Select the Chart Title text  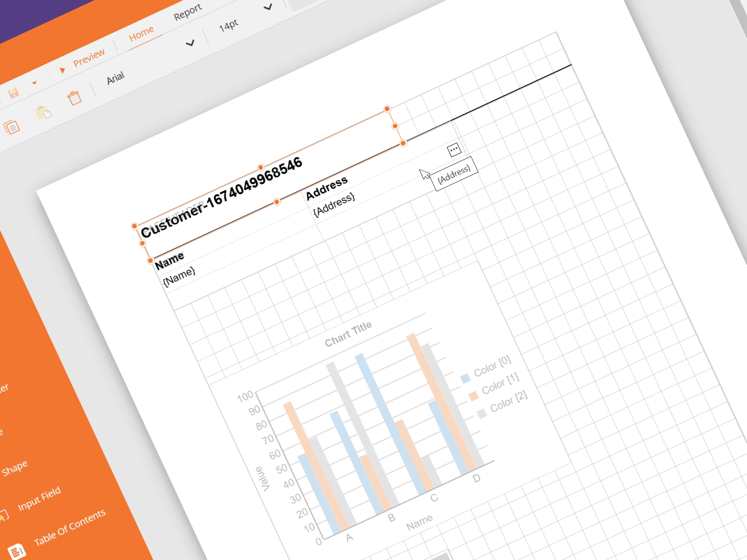click(348, 334)
